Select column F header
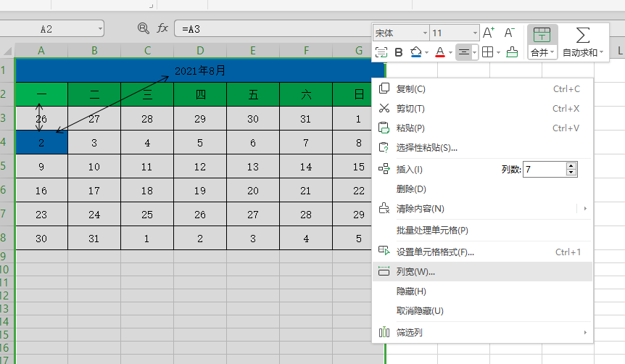 [x=306, y=51]
